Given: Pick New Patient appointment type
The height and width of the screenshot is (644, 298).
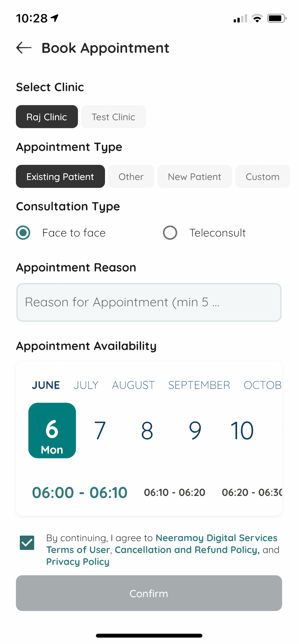Looking at the screenshot, I should (195, 177).
